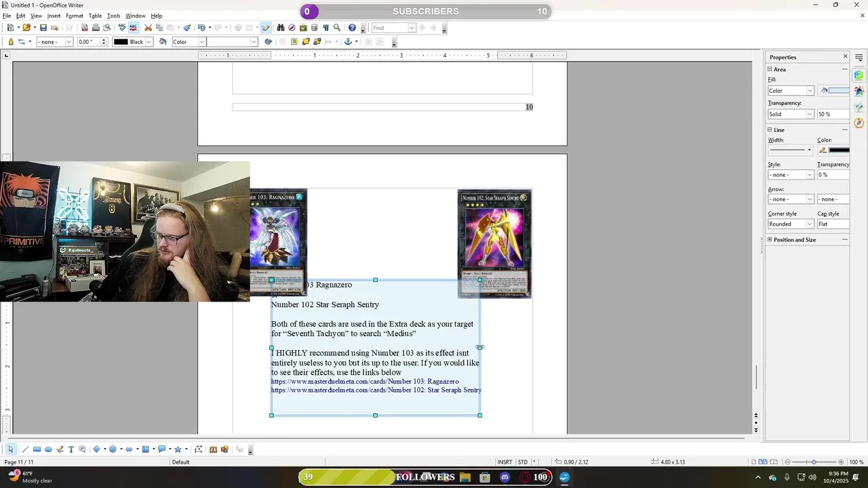Collapse the Line section in Properties

click(x=770, y=129)
